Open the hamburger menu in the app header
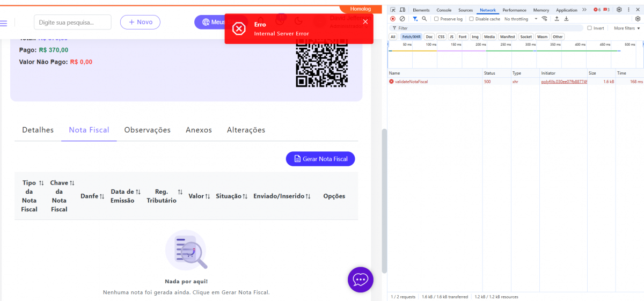644x301 pixels. point(4,23)
